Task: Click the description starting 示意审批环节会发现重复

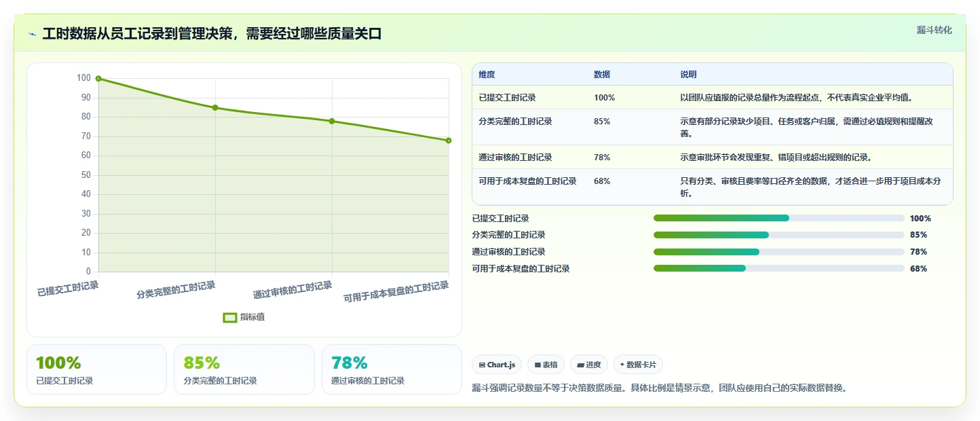Action: click(x=776, y=158)
